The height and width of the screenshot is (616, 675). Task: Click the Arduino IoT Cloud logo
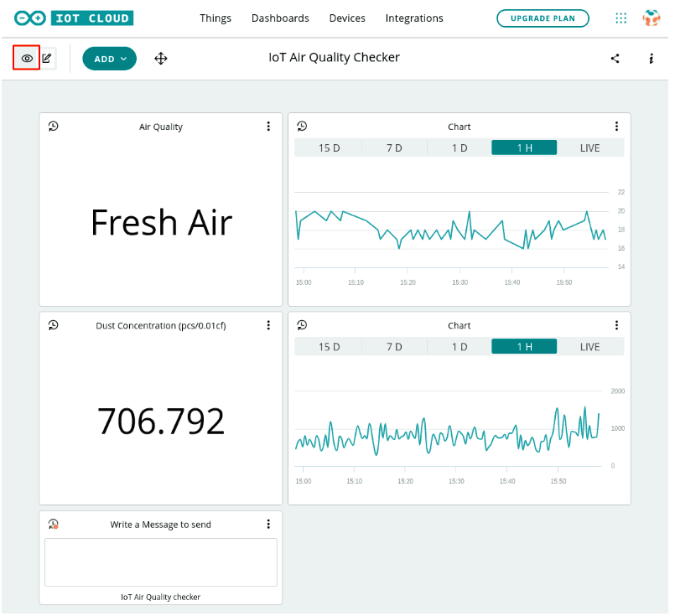[x=74, y=18]
